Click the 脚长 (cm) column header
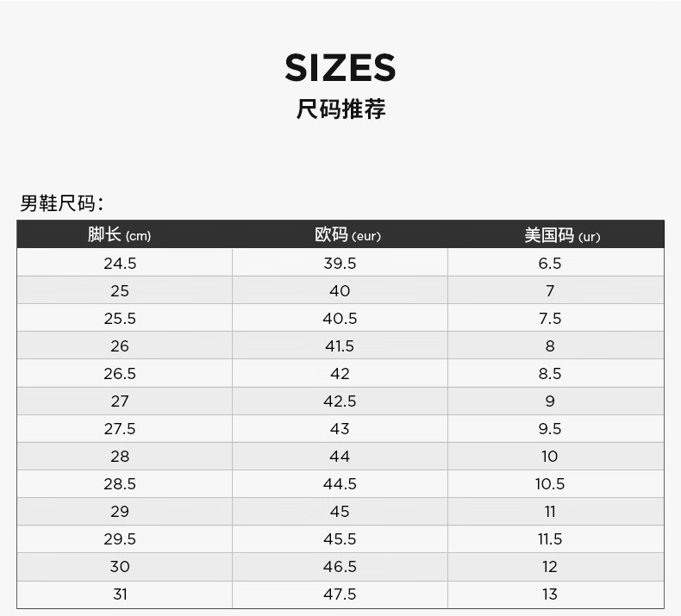The width and height of the screenshot is (681, 616). click(x=119, y=235)
